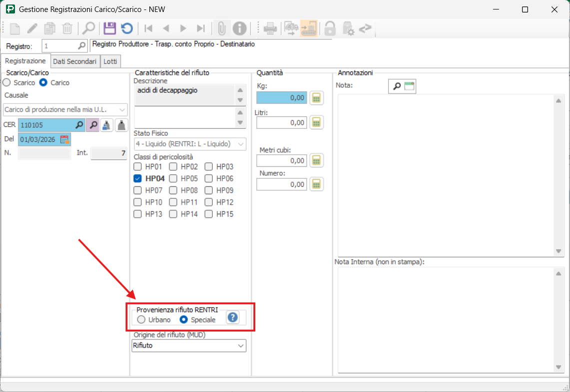Screen dimensions: 570x392
Task: Switch to the Lotti tab
Action: pos(110,61)
